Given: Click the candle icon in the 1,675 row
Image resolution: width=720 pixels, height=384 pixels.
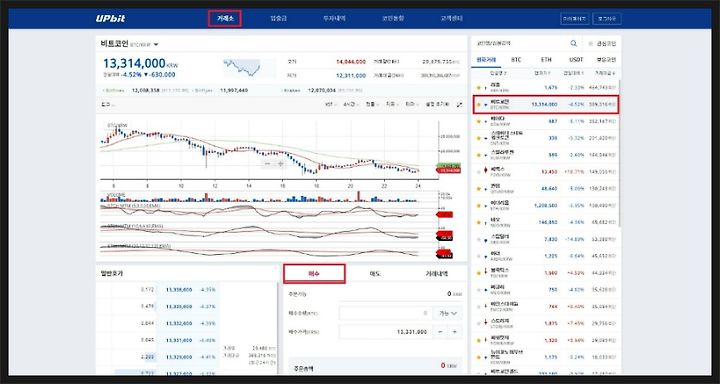Looking at the screenshot, I should tap(485, 88).
